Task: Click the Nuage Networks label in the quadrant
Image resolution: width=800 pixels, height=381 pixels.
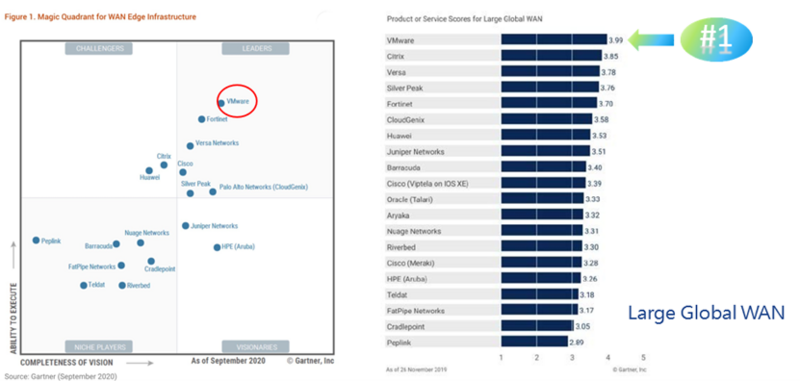Action: (147, 233)
